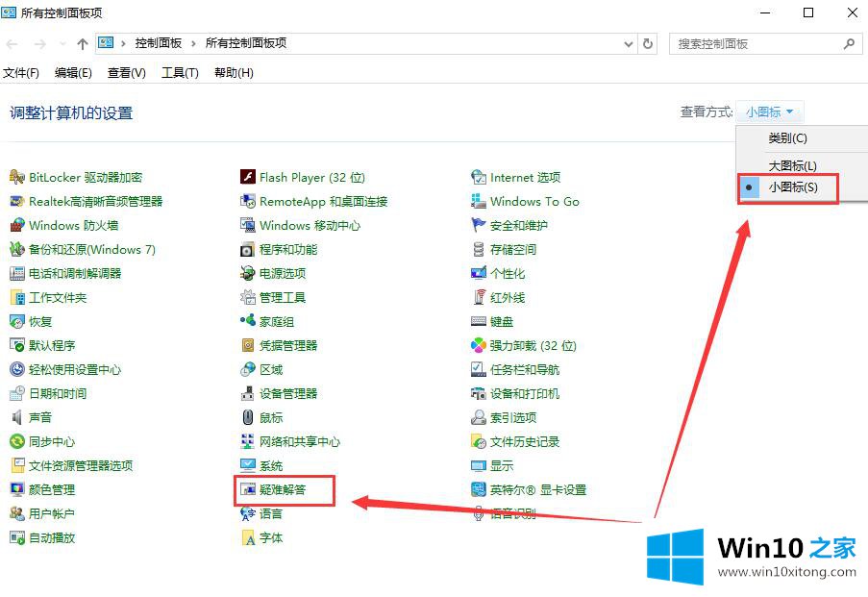Select the 大图标(L) view option

[792, 165]
